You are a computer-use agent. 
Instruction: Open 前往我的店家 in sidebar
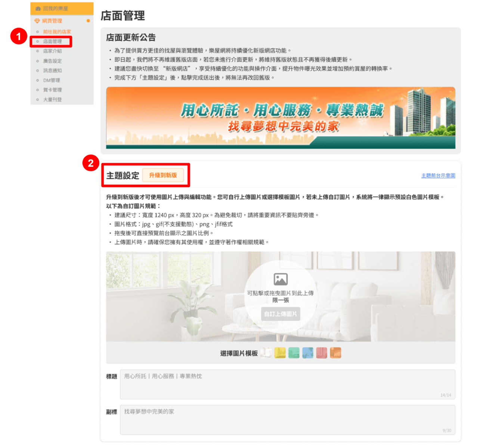57,32
